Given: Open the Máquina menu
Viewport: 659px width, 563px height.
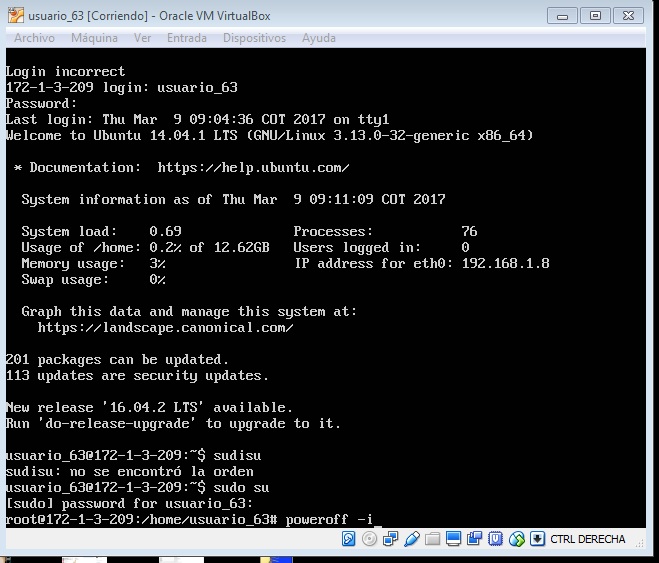Looking at the screenshot, I should tap(94, 38).
